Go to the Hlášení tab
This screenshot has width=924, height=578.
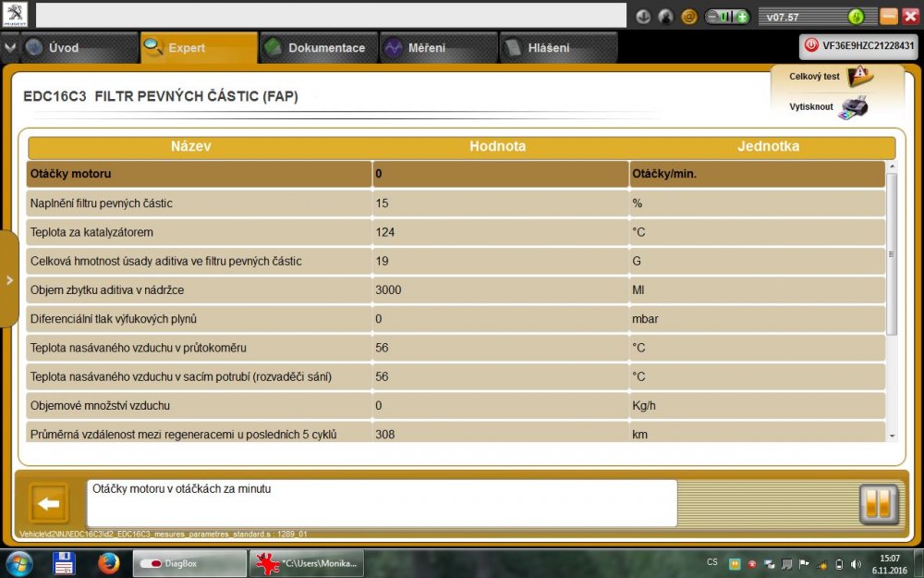tap(558, 48)
